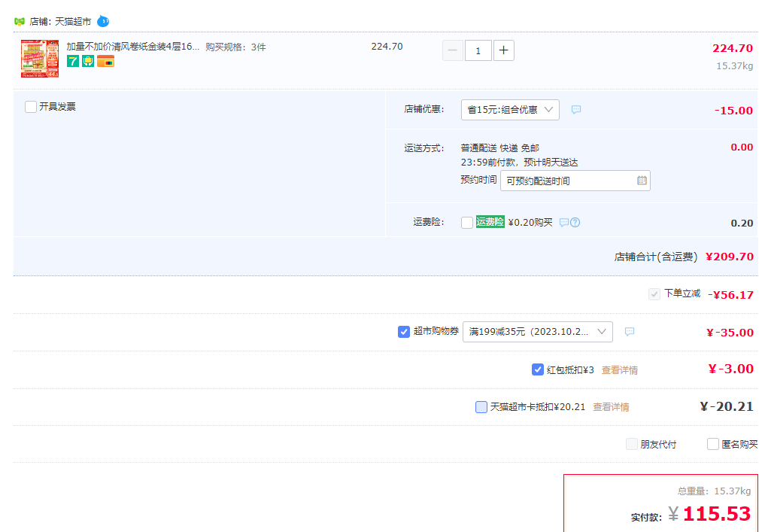765x532 pixels.
Task: Enable the 匿名购买 checkbox
Action: coord(713,444)
